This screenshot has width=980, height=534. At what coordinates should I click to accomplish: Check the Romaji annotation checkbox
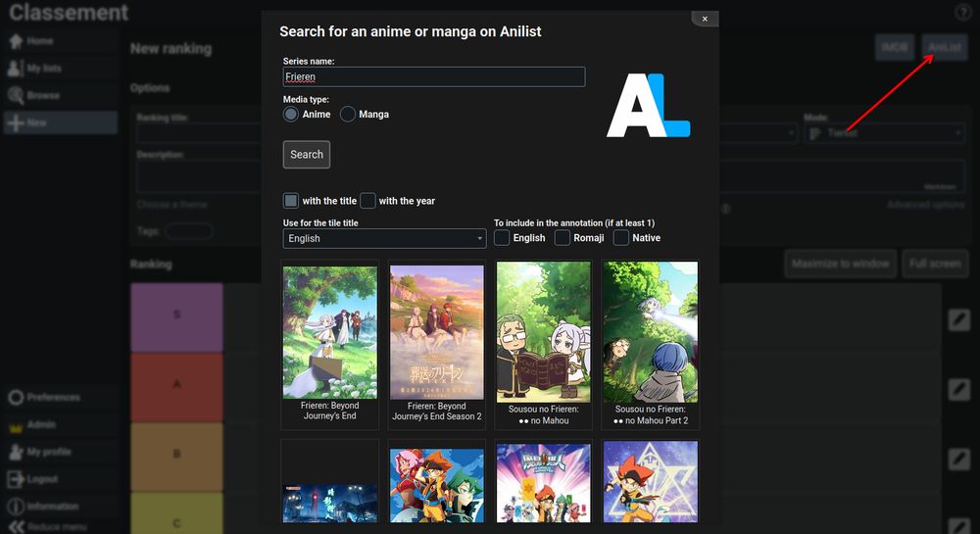[562, 238]
